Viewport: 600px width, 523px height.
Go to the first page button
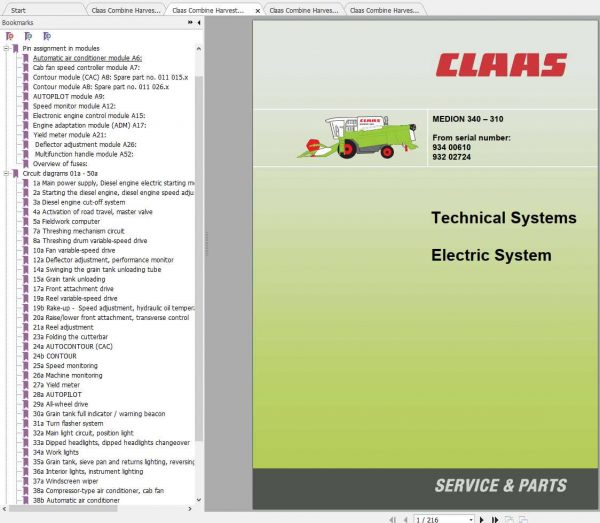(x=392, y=520)
